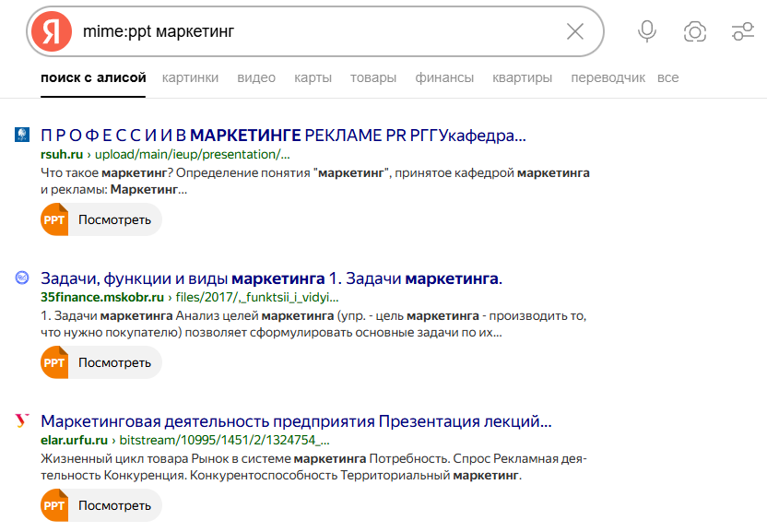Image resolution: width=767 pixels, height=532 pixels.
Task: Click the Yandex logo
Action: [51, 30]
